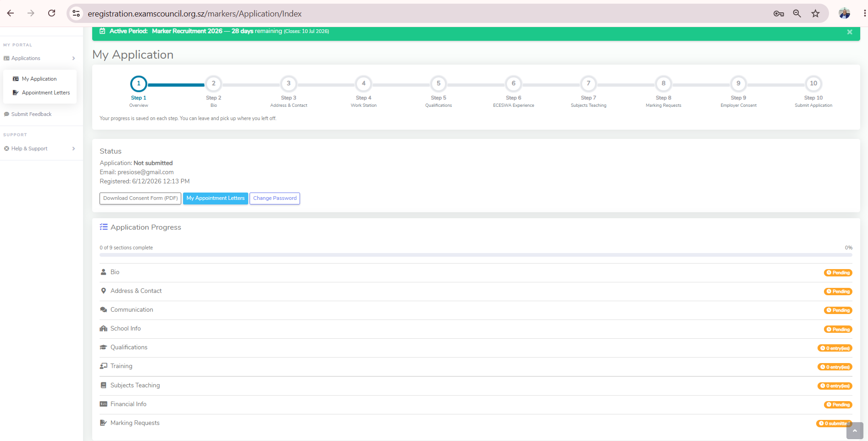868x441 pixels.
Task: Click the Applications sidebar icon
Action: click(x=6, y=58)
